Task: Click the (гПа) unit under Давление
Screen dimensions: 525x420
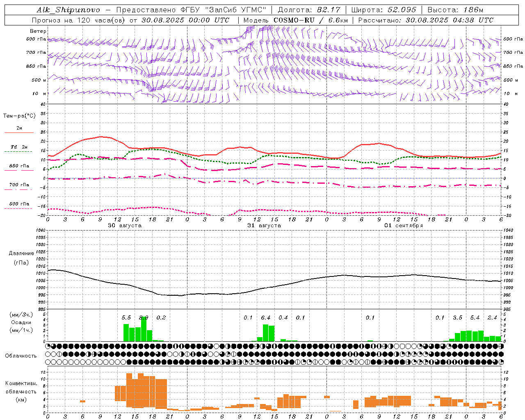Action: pos(21,263)
